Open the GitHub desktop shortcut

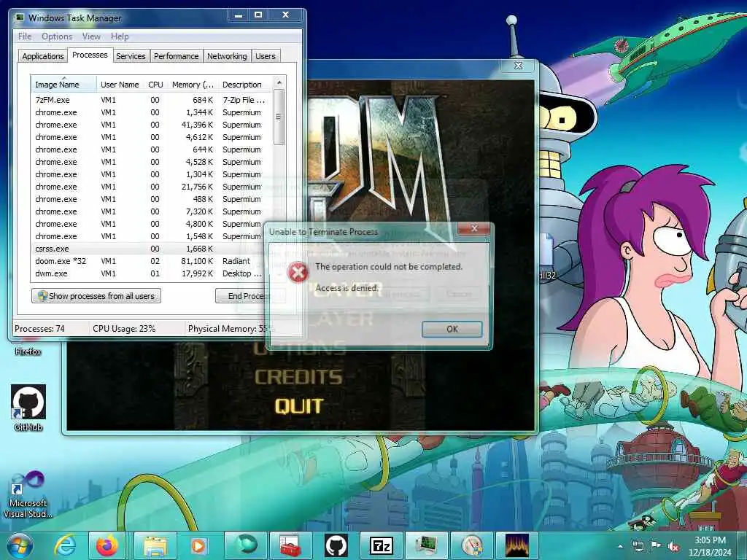(x=28, y=408)
